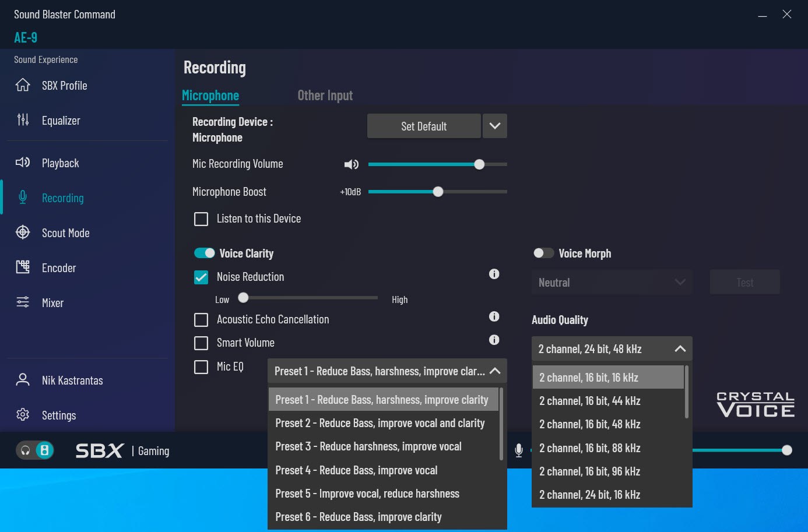The image size is (808, 532).
Task: Open the Set Default dropdown arrow
Action: pos(495,126)
